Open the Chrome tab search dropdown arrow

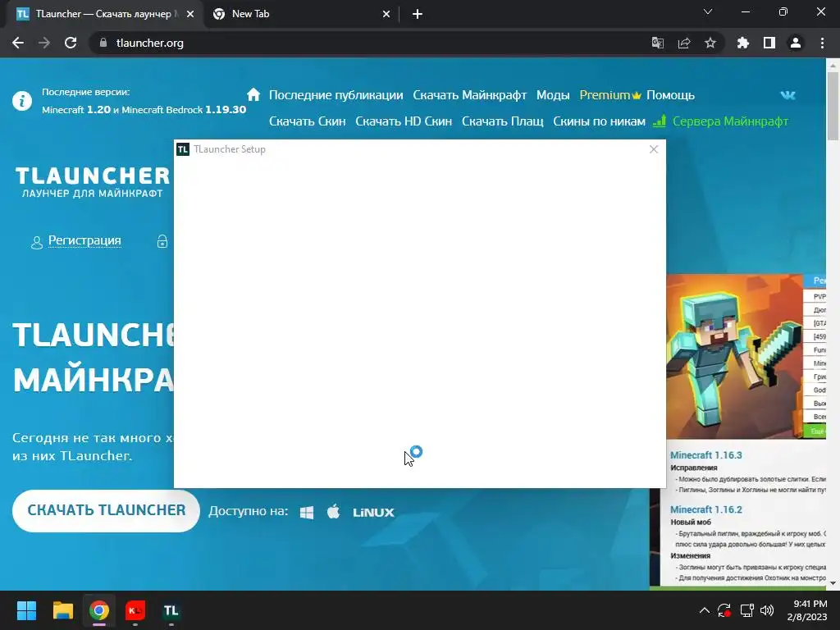point(708,11)
